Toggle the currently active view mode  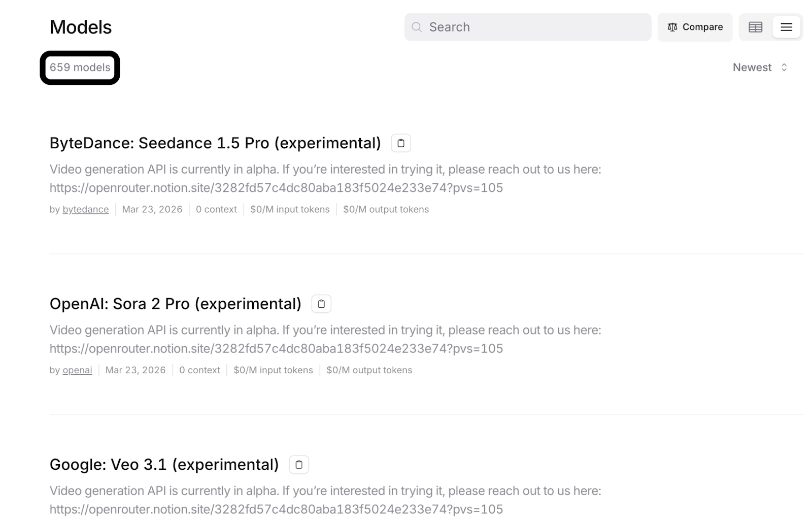click(786, 27)
